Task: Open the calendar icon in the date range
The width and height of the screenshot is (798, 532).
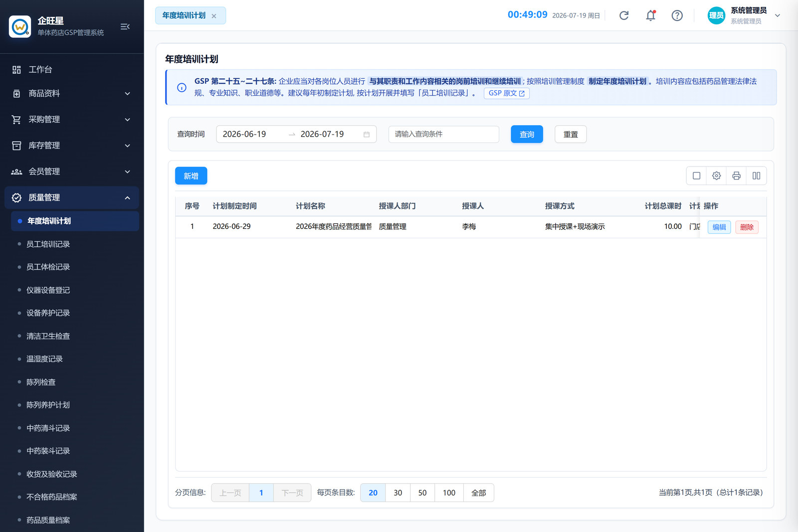Action: click(367, 135)
